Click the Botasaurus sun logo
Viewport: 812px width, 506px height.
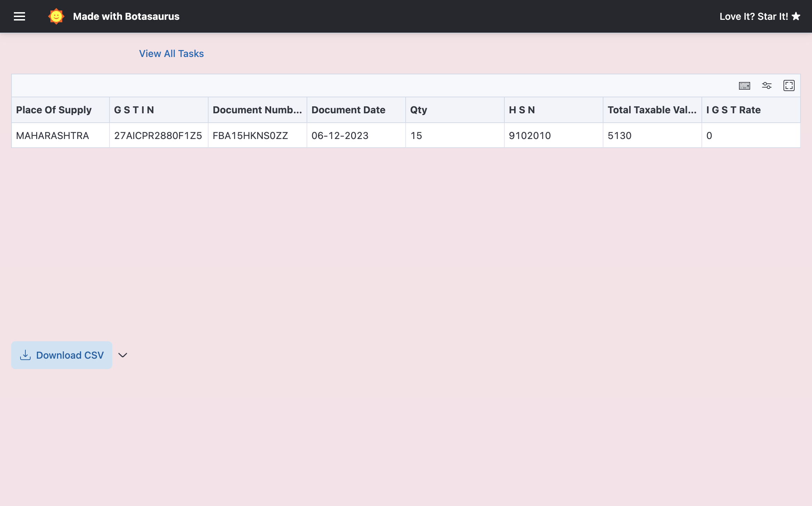coord(56,16)
